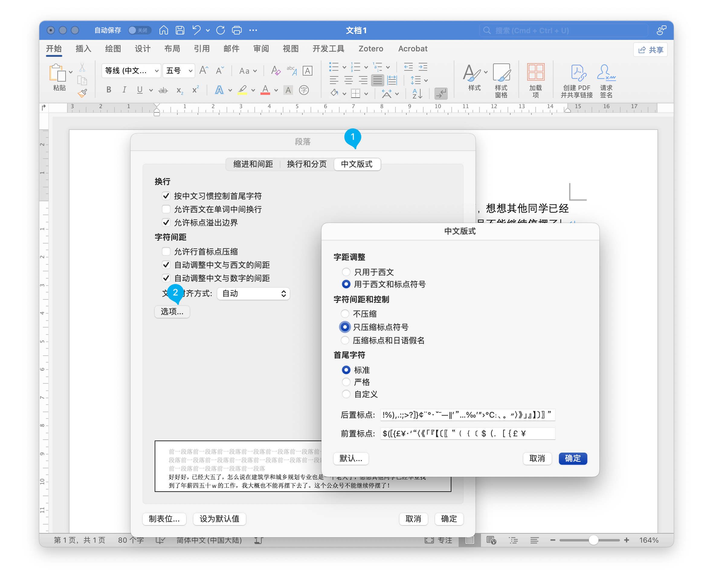Toggle Bold formatting
This screenshot has height=588, width=713.
click(x=109, y=90)
